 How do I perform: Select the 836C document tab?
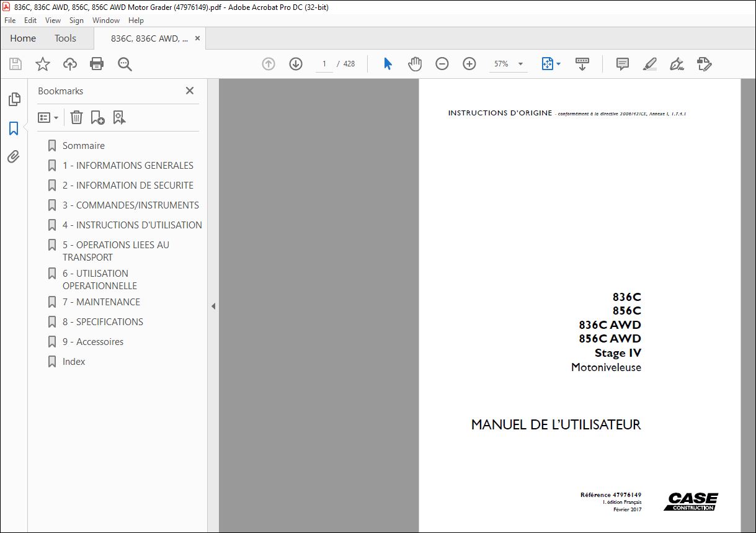click(149, 38)
